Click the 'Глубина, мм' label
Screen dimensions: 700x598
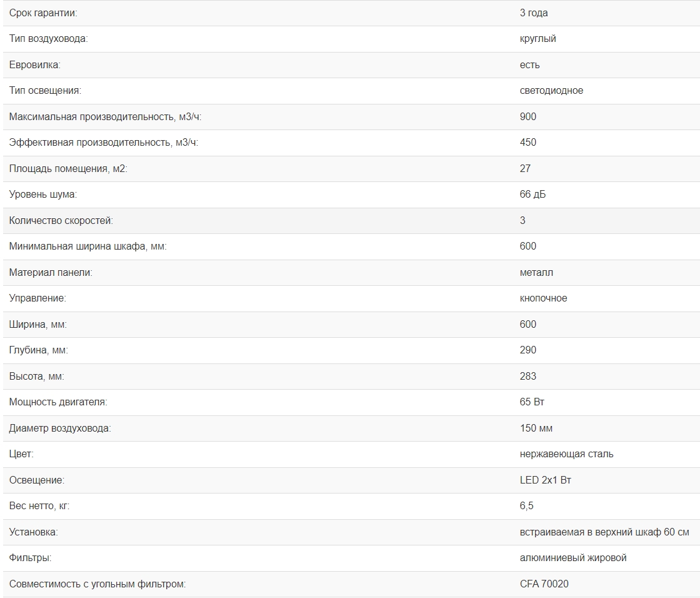pos(39,350)
